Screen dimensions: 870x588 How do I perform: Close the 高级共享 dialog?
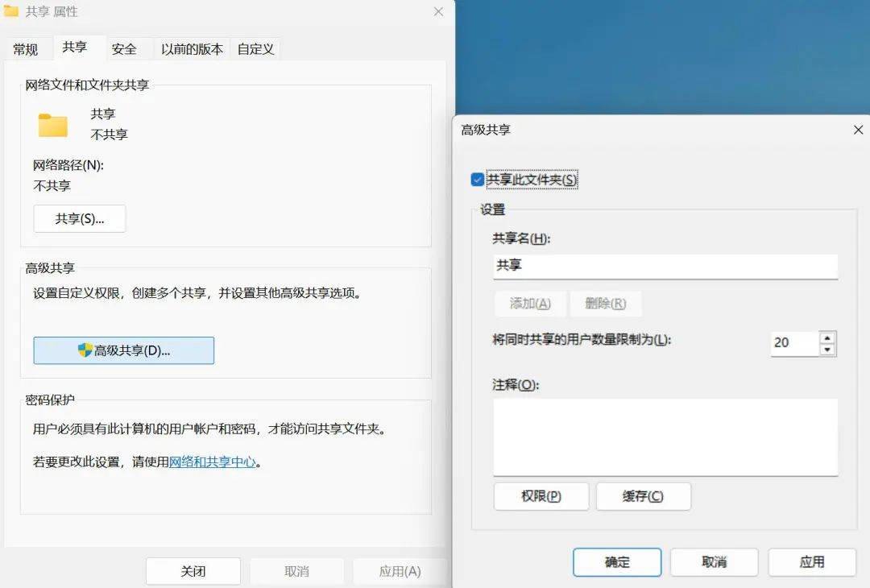858,130
